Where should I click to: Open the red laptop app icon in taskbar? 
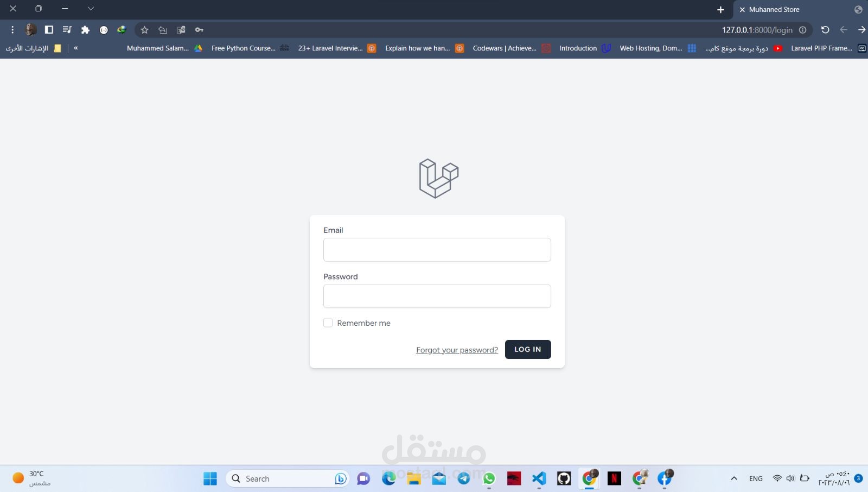[514, 478]
